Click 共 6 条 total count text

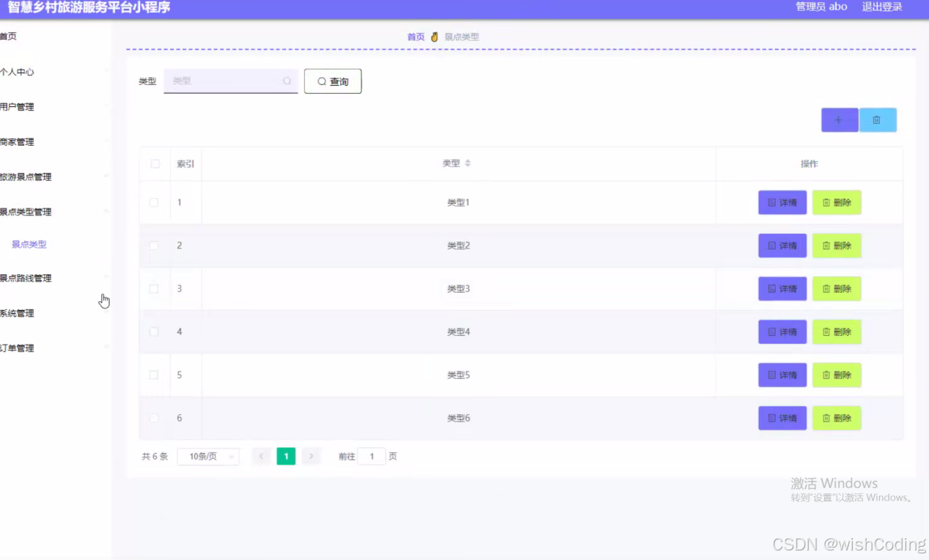coord(155,457)
